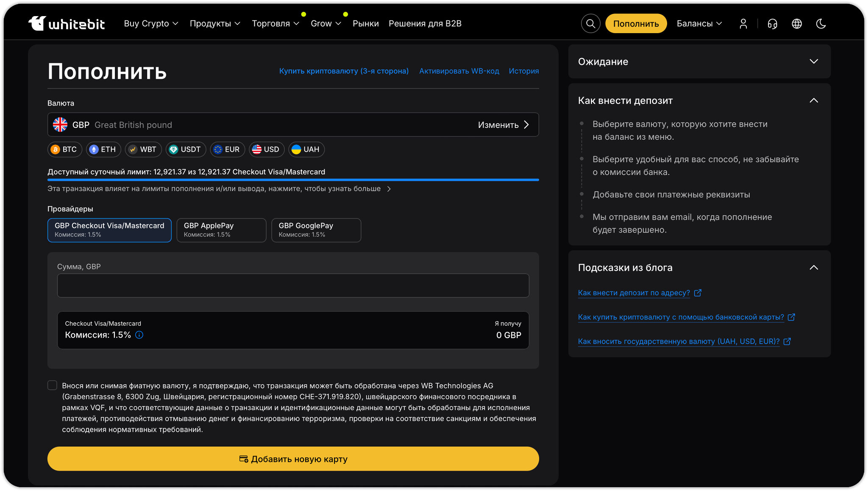868x491 pixels.
Task: Expand the Ожидание panel
Action: 699,61
